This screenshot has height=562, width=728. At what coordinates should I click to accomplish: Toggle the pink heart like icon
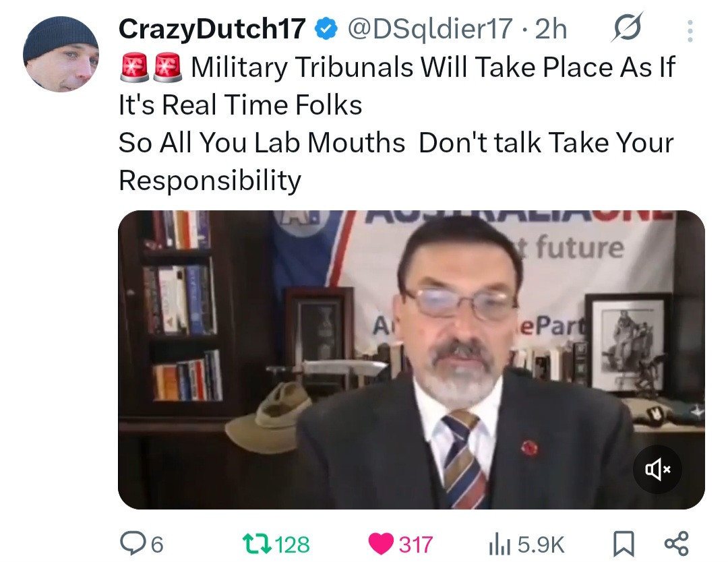click(x=381, y=544)
